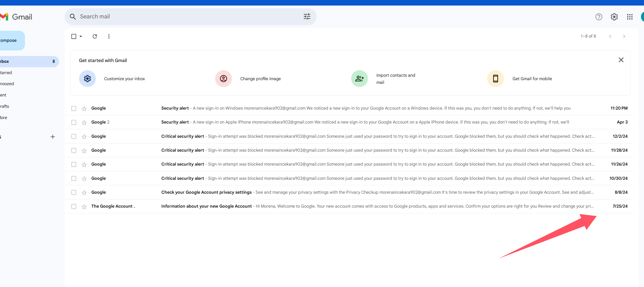Select the 11:20 PM Security alert checkbox
The width and height of the screenshot is (644, 287).
tap(74, 108)
